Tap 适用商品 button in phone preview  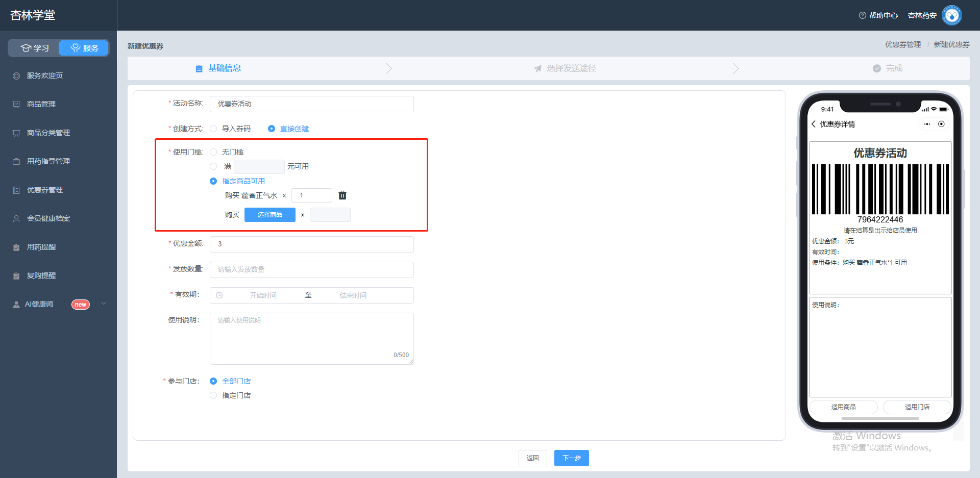pos(843,407)
